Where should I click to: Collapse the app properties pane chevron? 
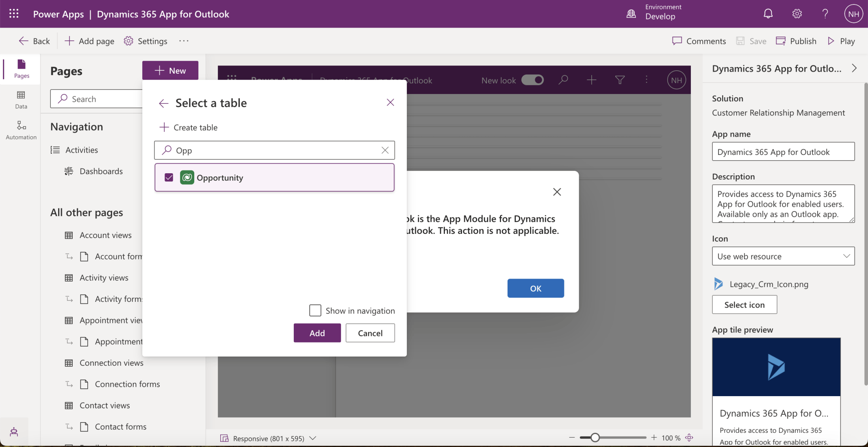pos(854,68)
